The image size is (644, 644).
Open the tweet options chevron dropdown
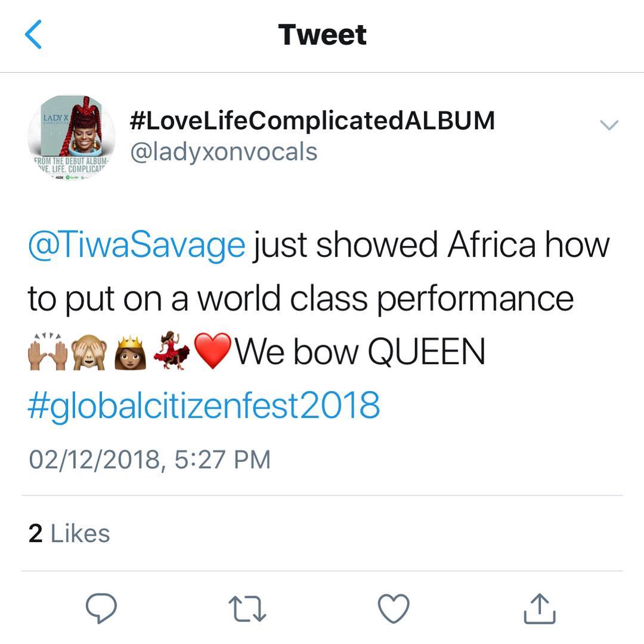pos(609,125)
